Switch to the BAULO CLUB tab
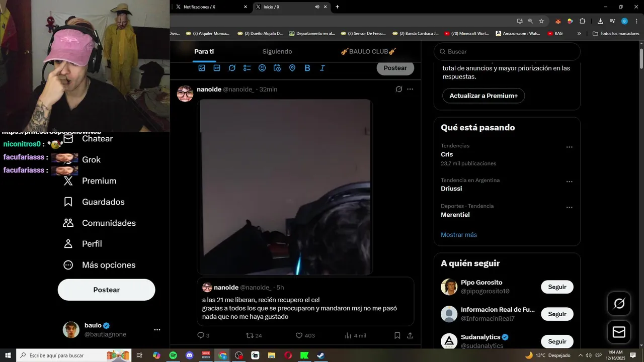The height and width of the screenshot is (362, 644). point(368,51)
